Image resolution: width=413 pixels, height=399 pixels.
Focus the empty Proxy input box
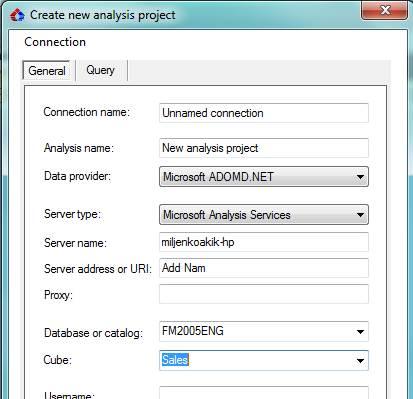[x=264, y=294]
